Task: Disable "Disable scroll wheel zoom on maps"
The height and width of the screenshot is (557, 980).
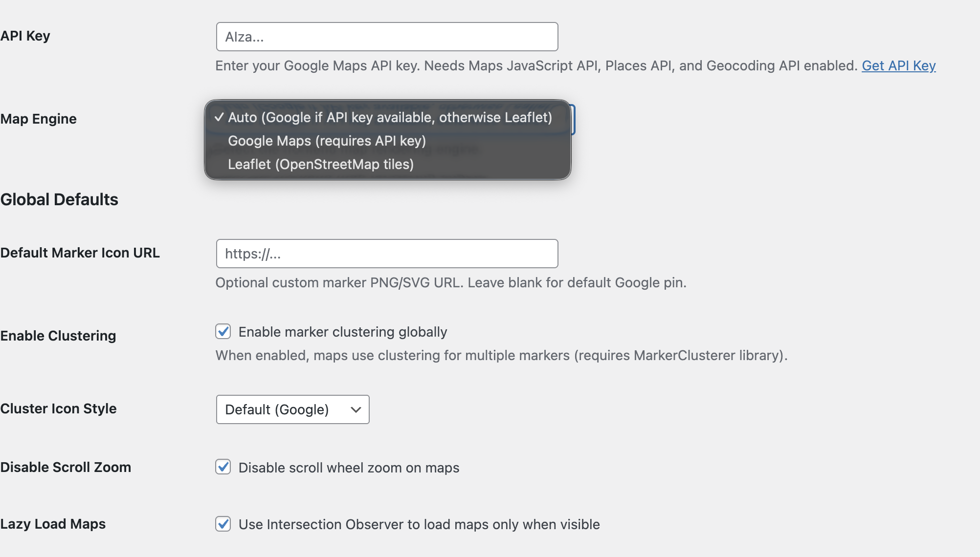Action: pos(223,467)
